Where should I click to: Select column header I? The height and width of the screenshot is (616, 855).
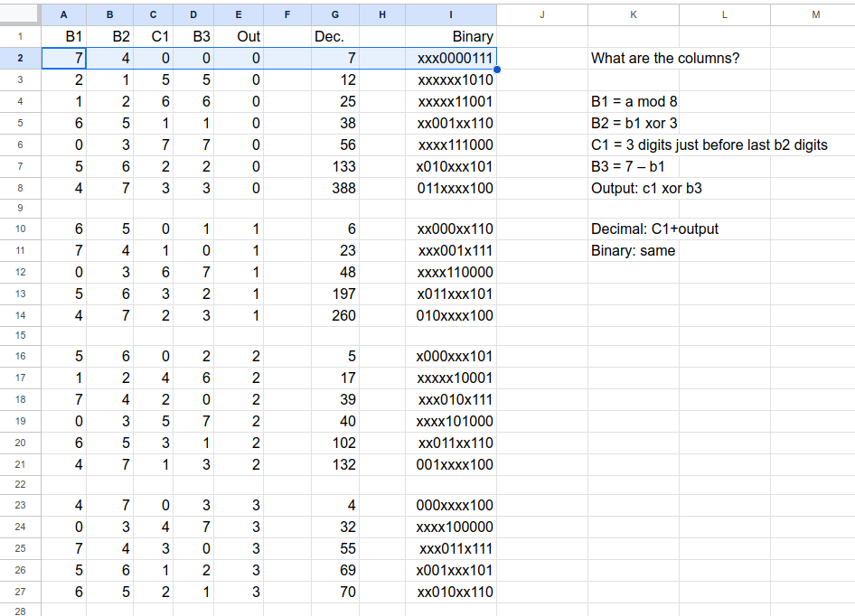(451, 14)
